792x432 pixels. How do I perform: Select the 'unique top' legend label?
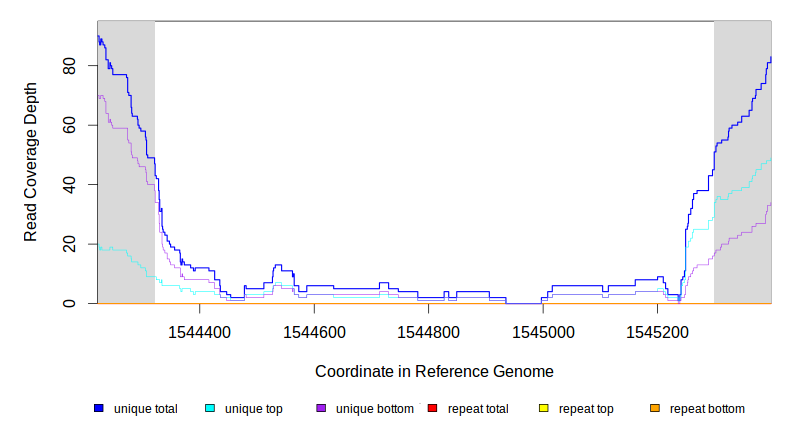253,409
